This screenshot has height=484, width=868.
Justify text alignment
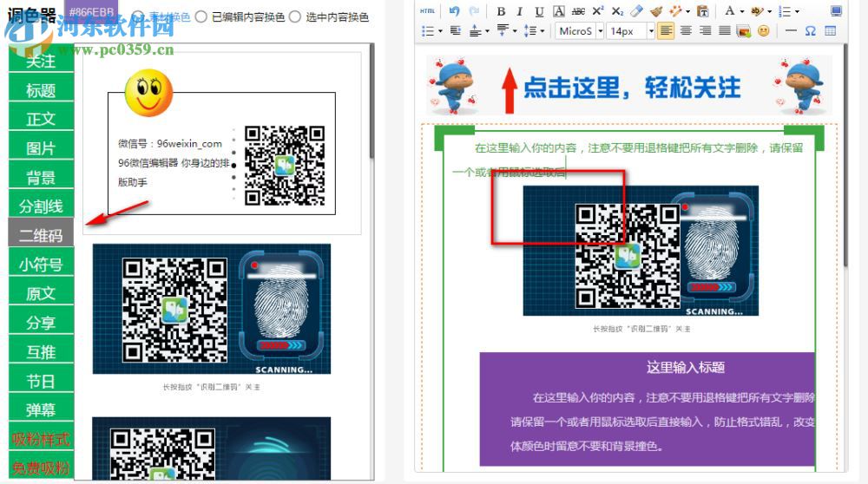pos(725,31)
